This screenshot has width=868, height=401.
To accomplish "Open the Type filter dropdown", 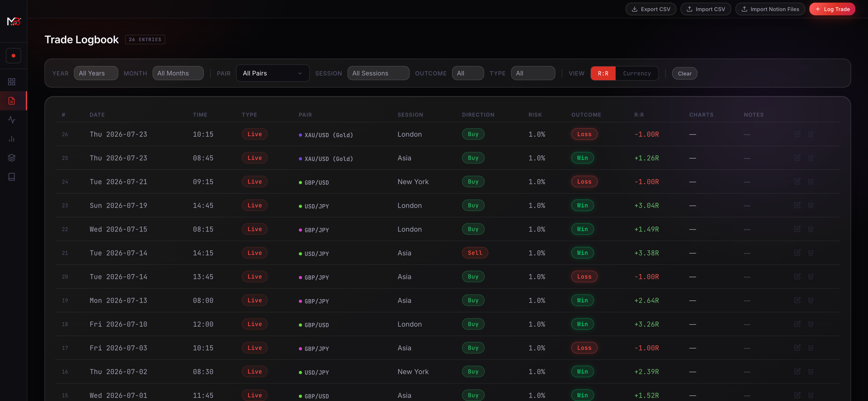I will click(x=533, y=73).
